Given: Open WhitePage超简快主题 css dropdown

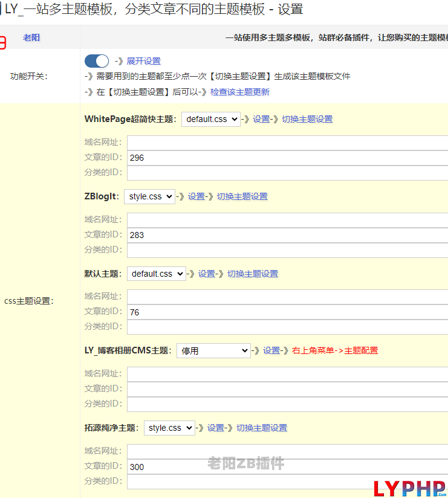Looking at the screenshot, I should 210,119.
